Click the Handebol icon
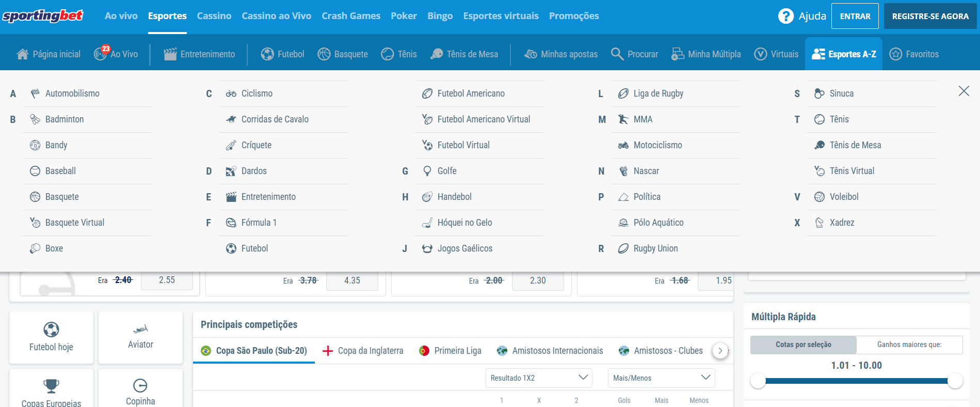 [427, 197]
